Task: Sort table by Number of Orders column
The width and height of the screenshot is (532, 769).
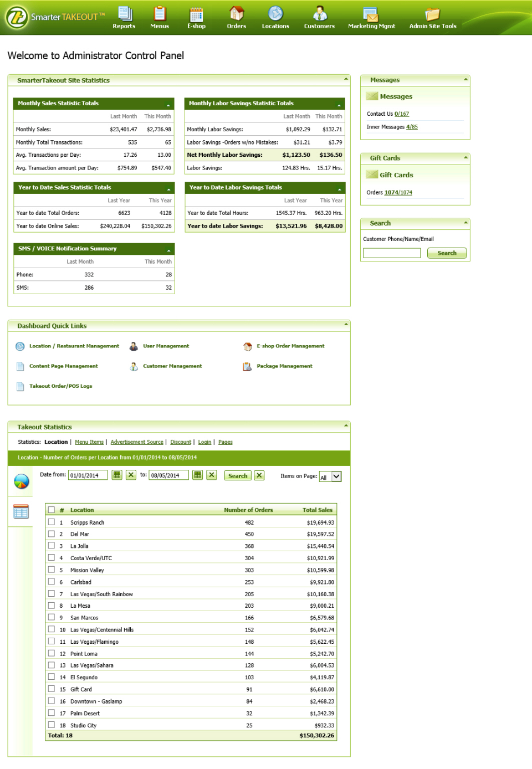Action: (x=248, y=510)
